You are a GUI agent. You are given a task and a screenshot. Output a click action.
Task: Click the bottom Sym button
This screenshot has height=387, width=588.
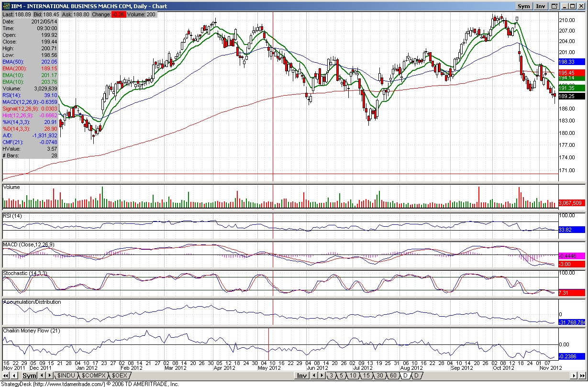pyautogui.click(x=29, y=376)
